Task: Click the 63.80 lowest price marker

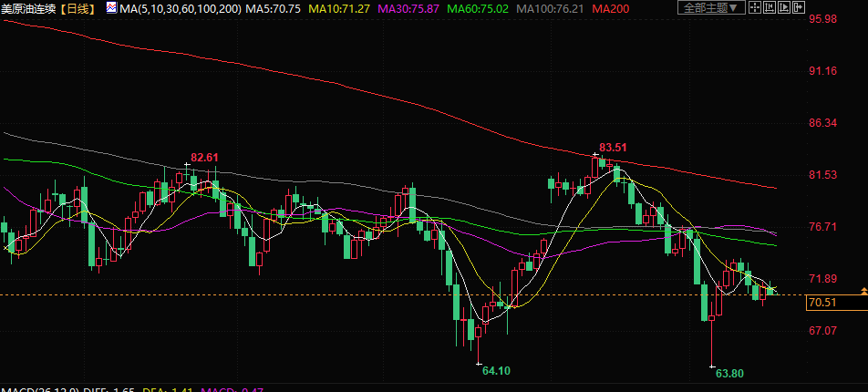Action: click(729, 373)
